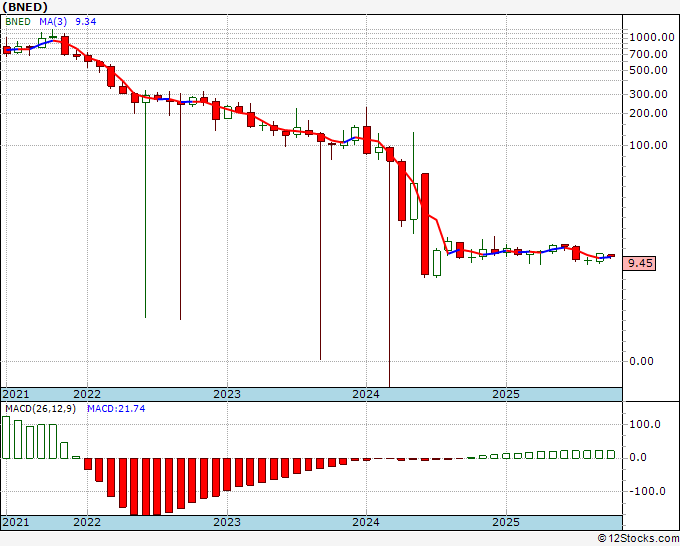
Task: Click 2025 on the MACD panel timeline
Action: click(506, 522)
